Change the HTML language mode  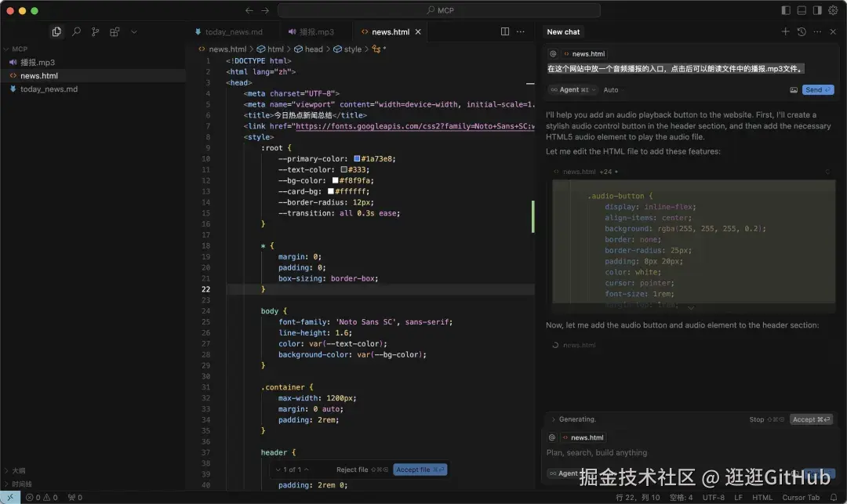click(x=762, y=498)
